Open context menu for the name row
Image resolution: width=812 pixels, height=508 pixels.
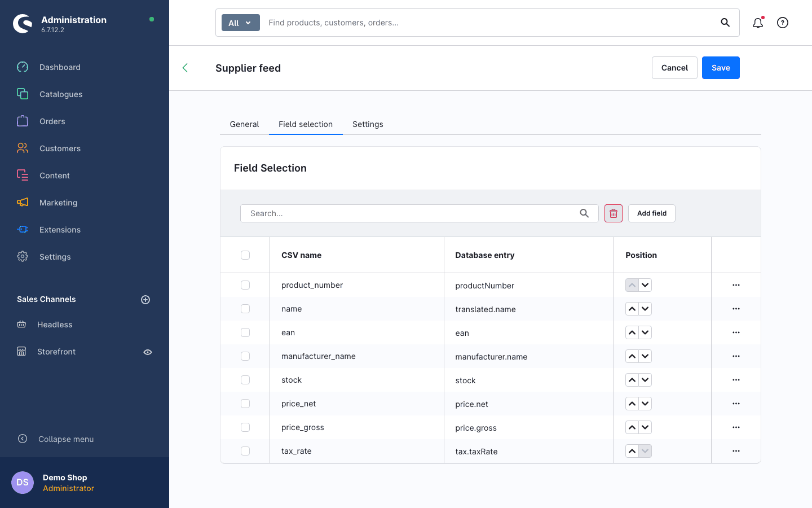coord(736,309)
